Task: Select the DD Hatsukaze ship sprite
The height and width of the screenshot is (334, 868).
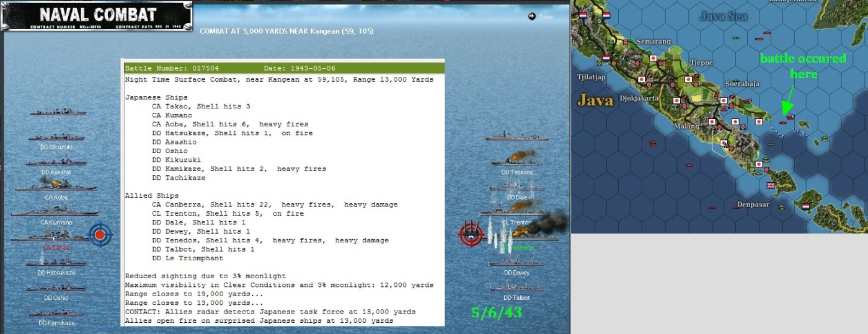Action: tap(57, 261)
